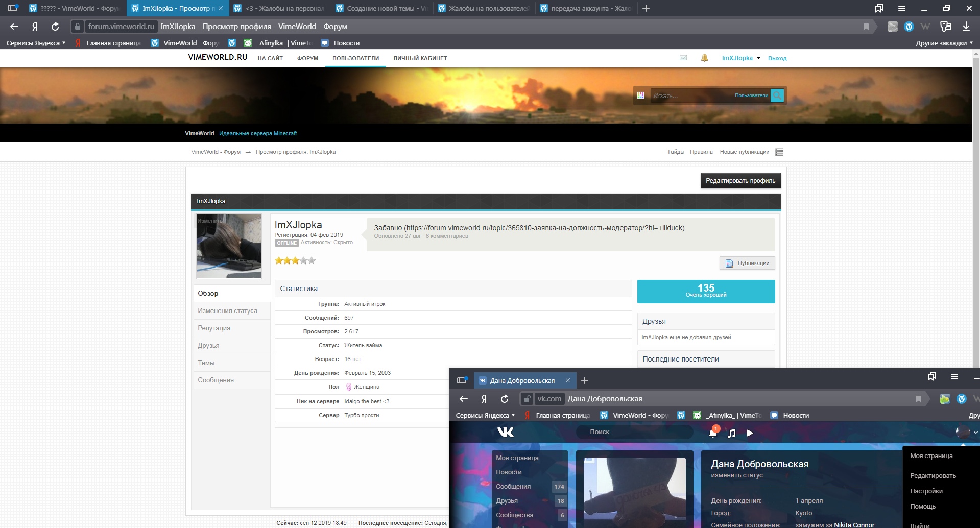Open VK window hamburger menu
The height and width of the screenshot is (528, 980).
(x=954, y=377)
